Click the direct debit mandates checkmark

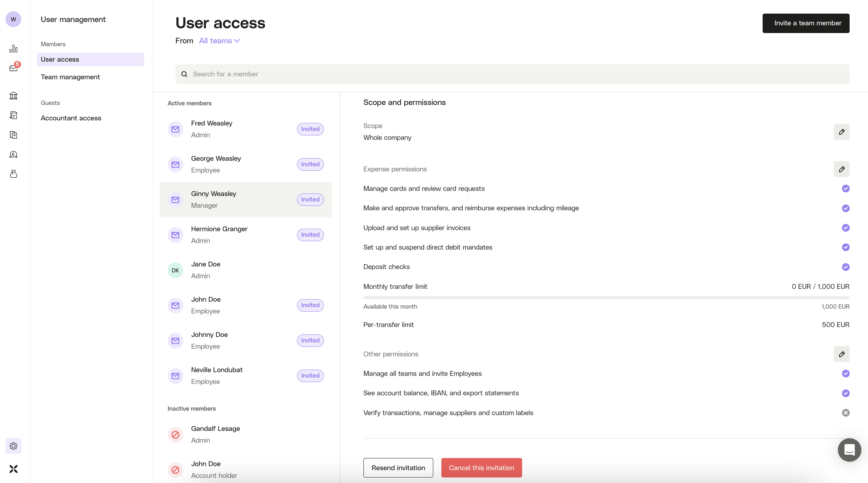click(846, 247)
